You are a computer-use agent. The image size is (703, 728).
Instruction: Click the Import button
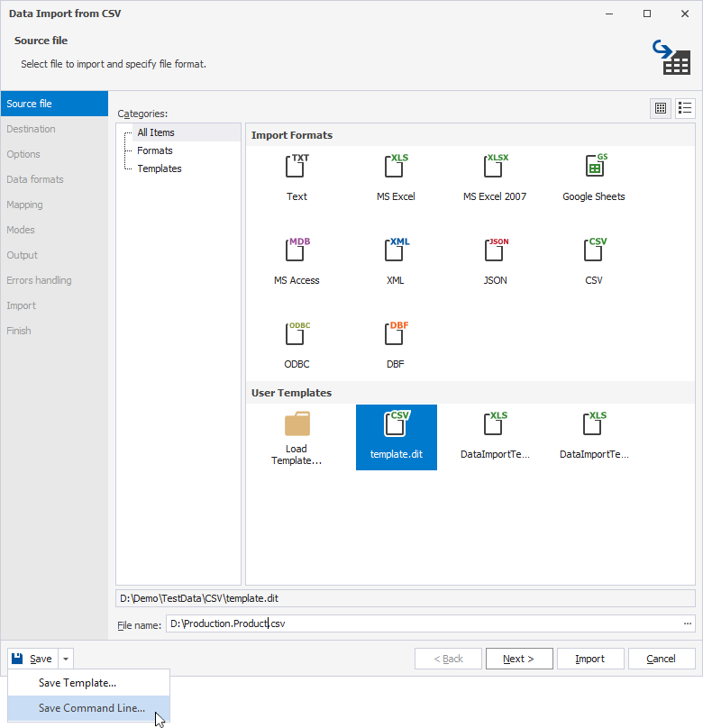[x=590, y=659]
